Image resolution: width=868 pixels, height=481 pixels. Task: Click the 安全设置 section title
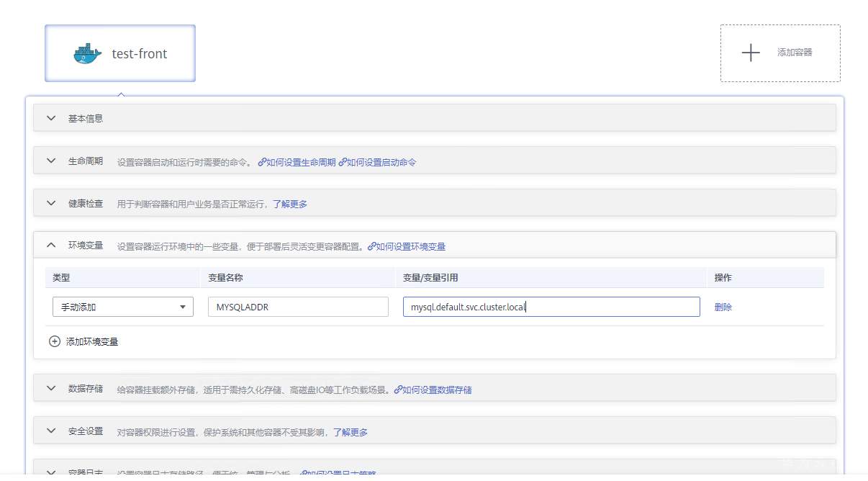coord(86,431)
